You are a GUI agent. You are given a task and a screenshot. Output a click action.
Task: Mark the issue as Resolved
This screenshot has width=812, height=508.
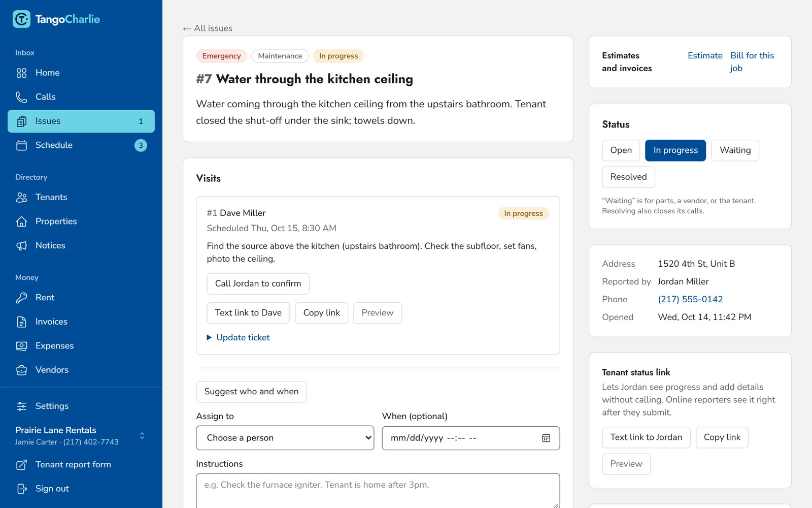[x=628, y=177]
